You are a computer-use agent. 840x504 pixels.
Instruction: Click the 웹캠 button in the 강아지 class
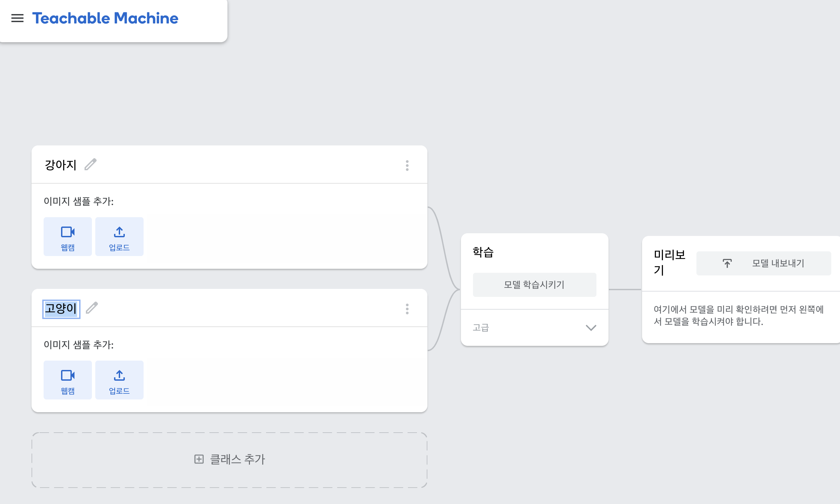click(x=68, y=236)
